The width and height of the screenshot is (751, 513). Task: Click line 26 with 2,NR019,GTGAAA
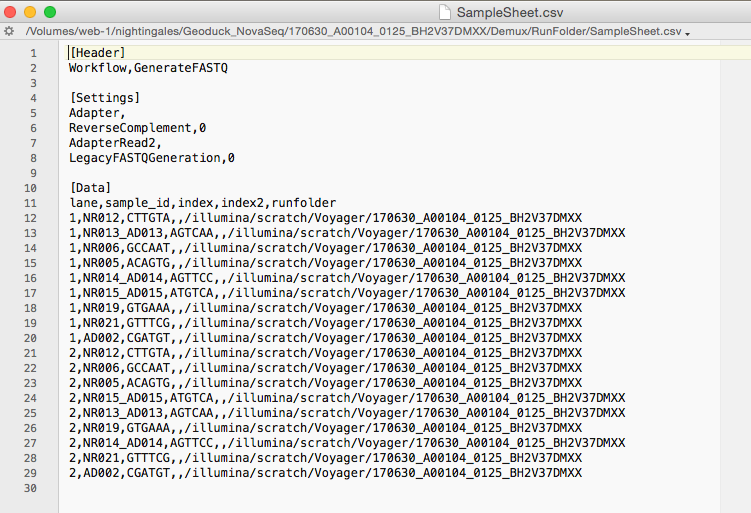[x=326, y=428]
